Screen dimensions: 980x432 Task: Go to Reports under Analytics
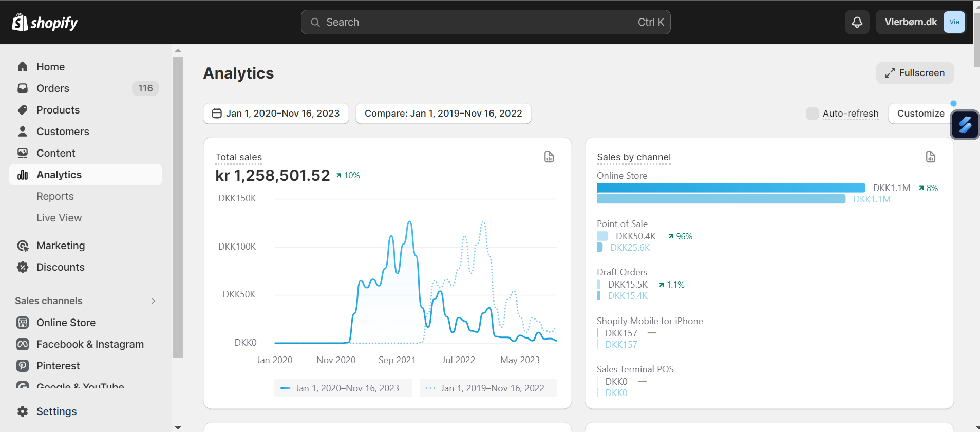(55, 196)
